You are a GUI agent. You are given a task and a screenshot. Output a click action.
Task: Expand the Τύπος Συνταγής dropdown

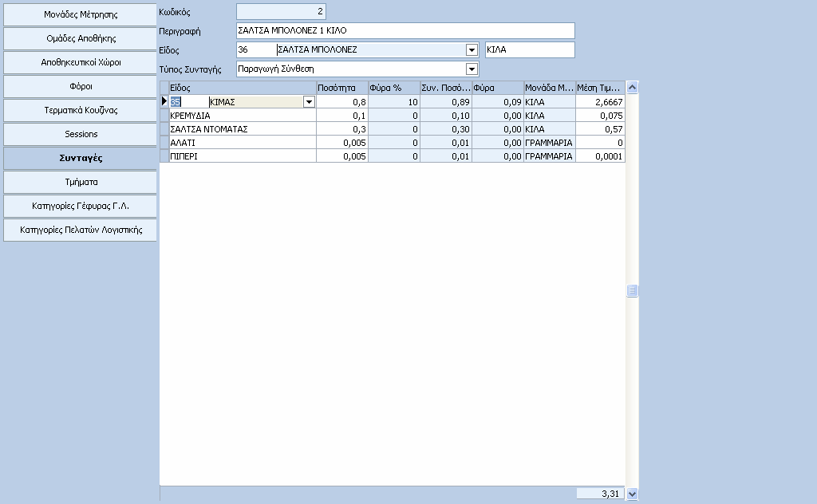(x=472, y=69)
